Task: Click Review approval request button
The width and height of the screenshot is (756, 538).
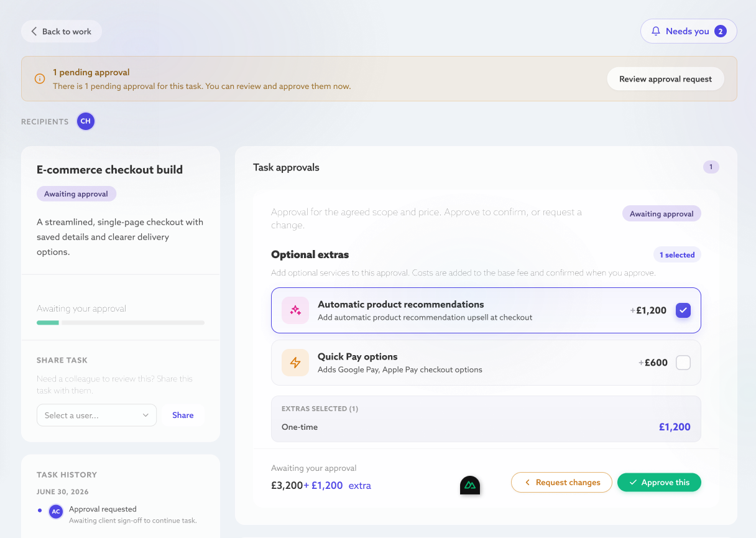Action: 665,79
